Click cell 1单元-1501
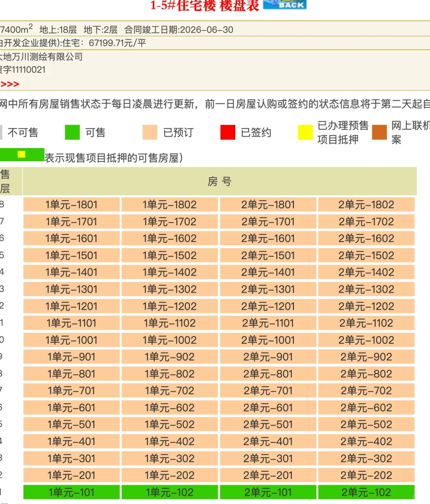Viewport: 430px width, 504px height. [72, 255]
